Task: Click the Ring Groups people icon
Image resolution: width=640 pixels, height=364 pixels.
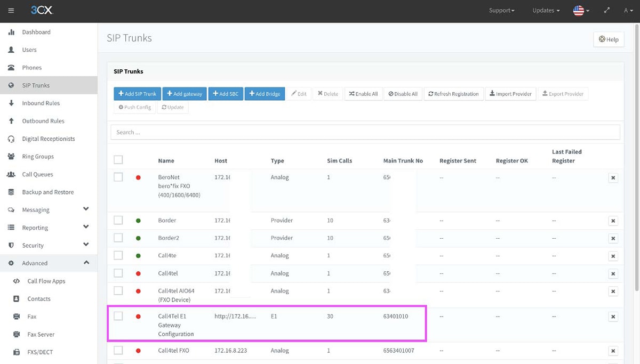Action: [11, 156]
